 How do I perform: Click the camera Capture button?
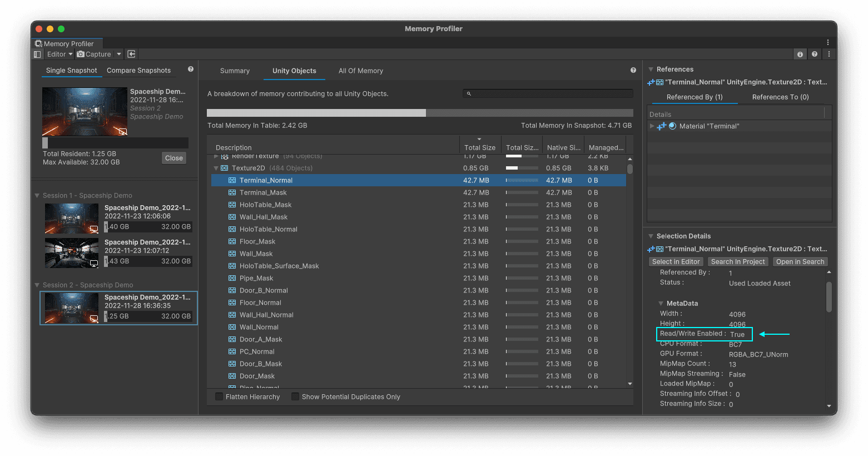pos(94,54)
